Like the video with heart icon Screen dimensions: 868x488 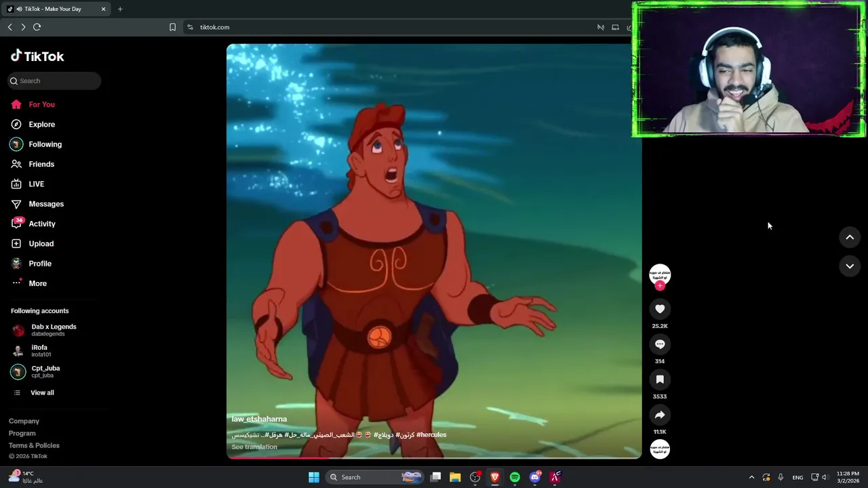point(660,309)
